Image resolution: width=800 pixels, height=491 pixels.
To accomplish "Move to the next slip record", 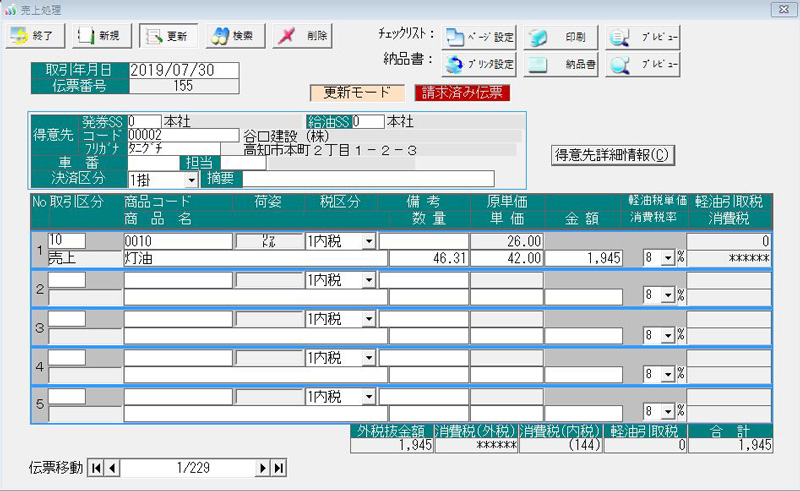I will point(264,467).
